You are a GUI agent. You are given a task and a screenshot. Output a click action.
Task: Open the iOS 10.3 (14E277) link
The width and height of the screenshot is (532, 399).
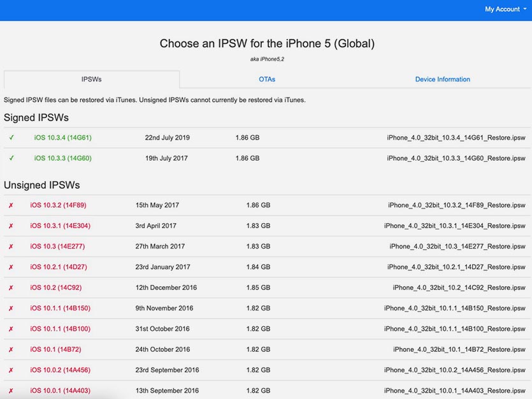[x=57, y=247]
